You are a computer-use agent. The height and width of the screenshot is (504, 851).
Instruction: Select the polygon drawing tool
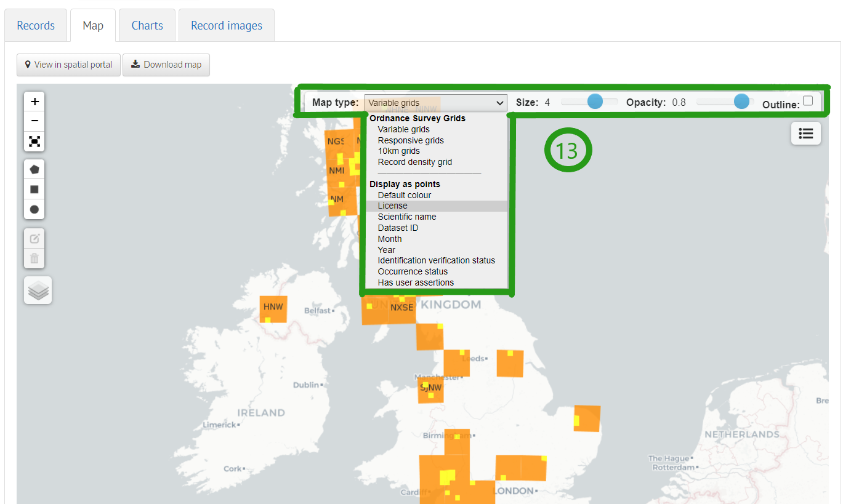coord(34,168)
